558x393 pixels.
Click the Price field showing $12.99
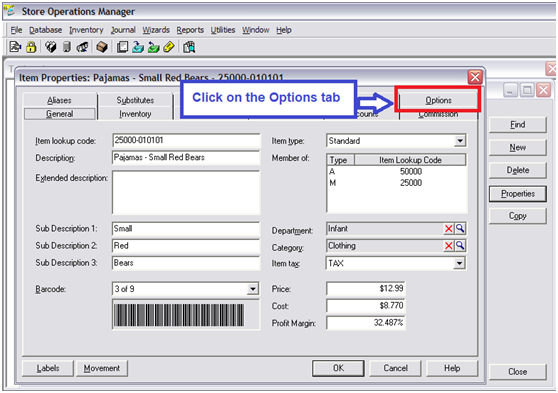(x=366, y=288)
